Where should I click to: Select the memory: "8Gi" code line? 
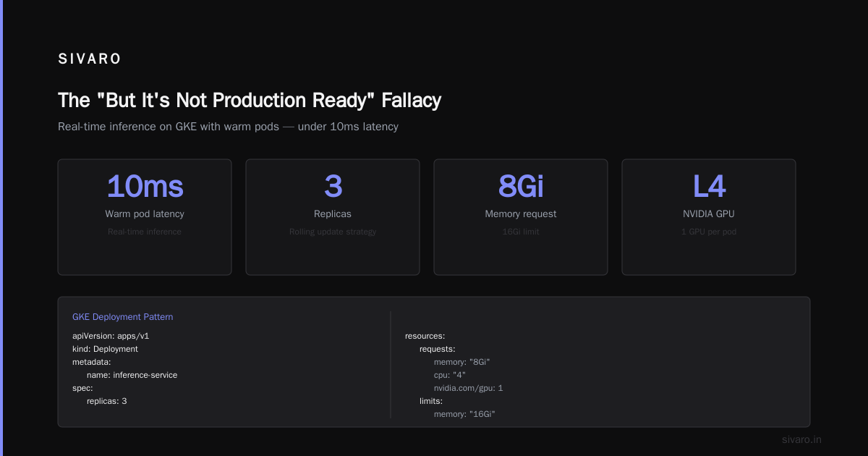462,362
